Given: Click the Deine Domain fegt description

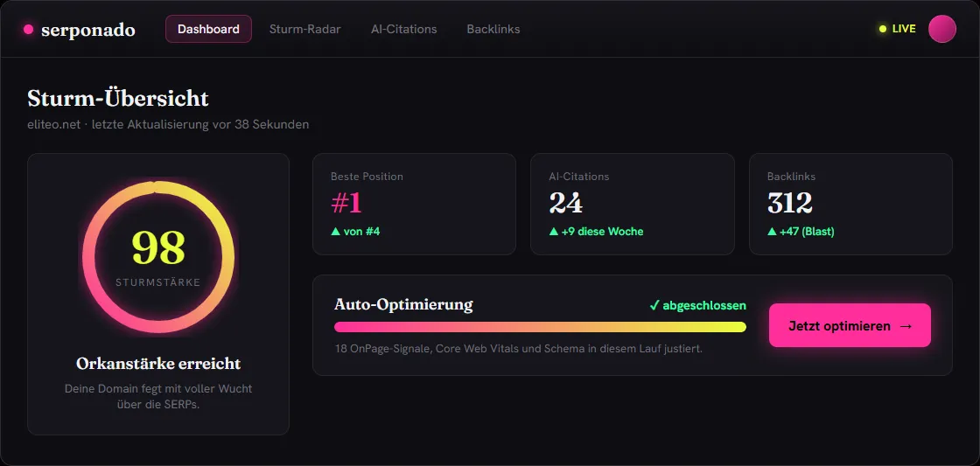Looking at the screenshot, I should (x=158, y=397).
